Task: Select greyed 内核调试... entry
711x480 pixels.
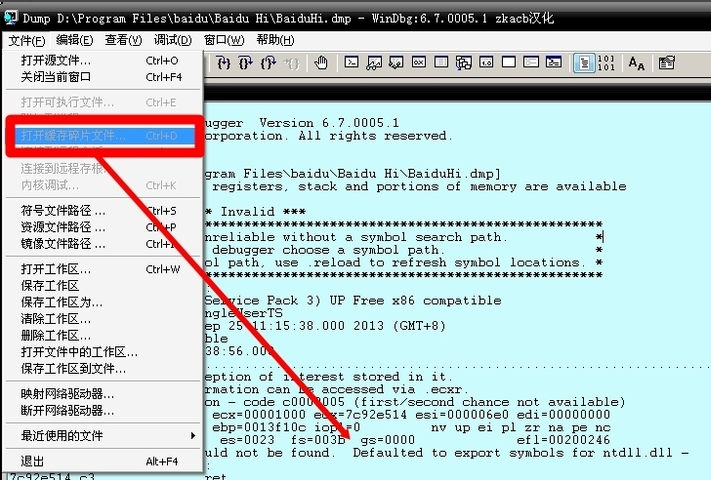Action: click(x=103, y=185)
